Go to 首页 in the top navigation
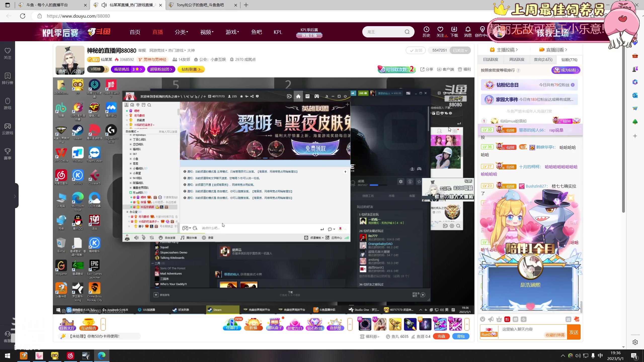The image size is (644, 362). tap(135, 32)
